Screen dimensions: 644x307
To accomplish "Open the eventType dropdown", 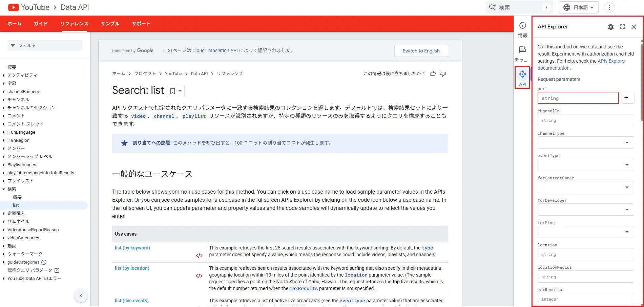I will (585, 165).
